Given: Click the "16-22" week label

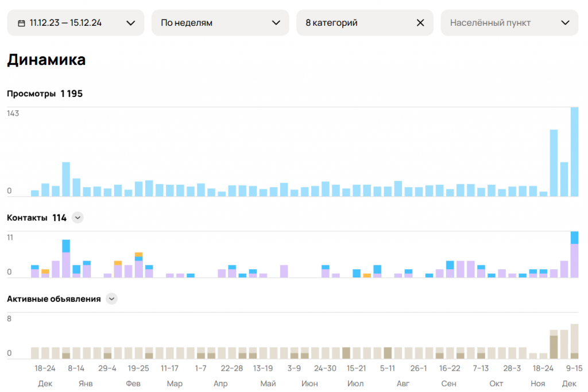Looking at the screenshot, I should point(450,368).
